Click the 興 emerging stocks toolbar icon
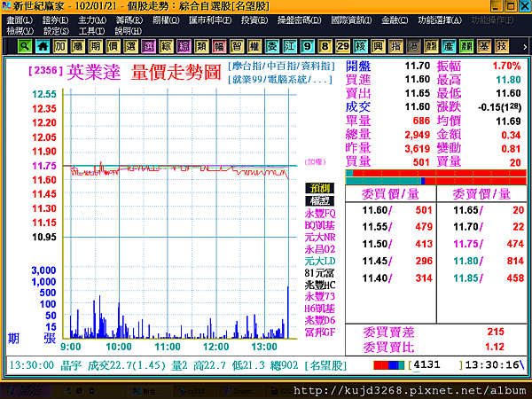This screenshot has height=399, width=532. pyautogui.click(x=378, y=46)
